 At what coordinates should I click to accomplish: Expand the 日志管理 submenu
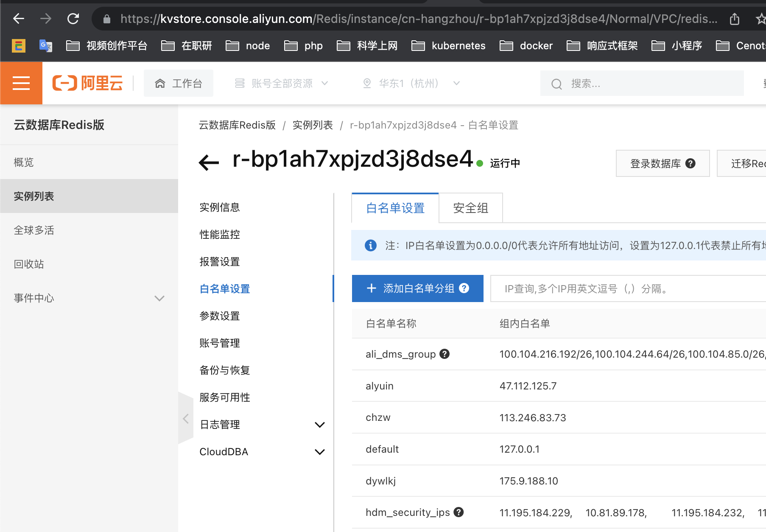320,425
